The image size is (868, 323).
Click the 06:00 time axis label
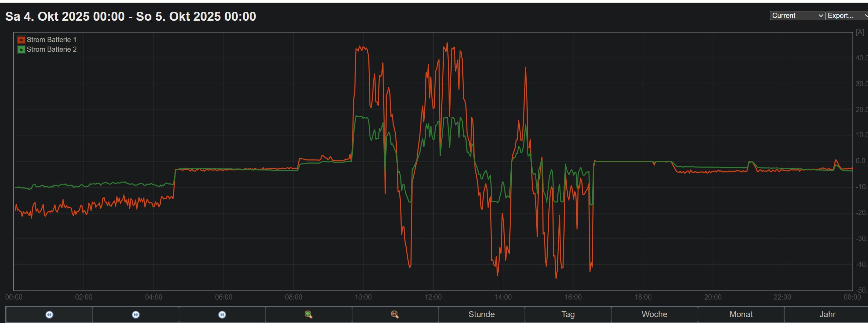pyautogui.click(x=224, y=297)
